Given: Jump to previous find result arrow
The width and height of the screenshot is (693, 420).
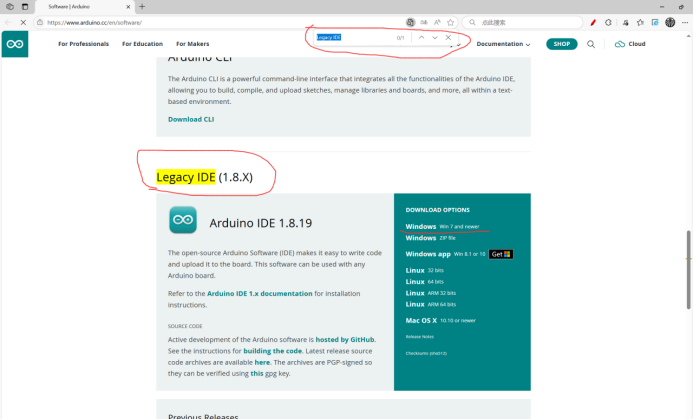Looking at the screenshot, I should click(x=421, y=38).
